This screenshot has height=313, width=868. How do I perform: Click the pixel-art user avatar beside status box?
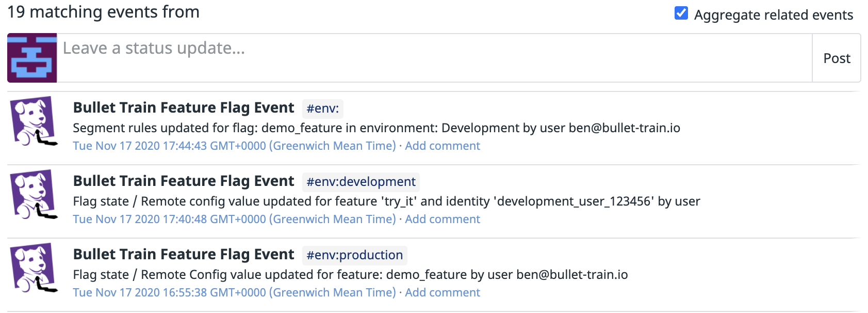[x=32, y=58]
